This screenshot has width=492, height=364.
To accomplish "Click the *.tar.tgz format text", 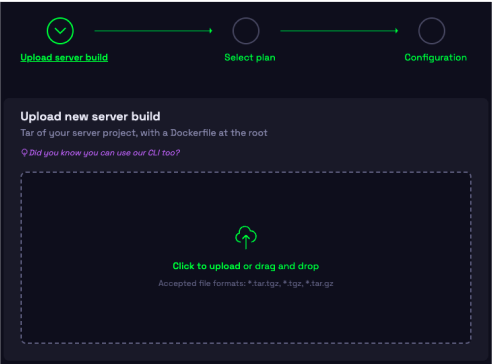I will 264,283.
